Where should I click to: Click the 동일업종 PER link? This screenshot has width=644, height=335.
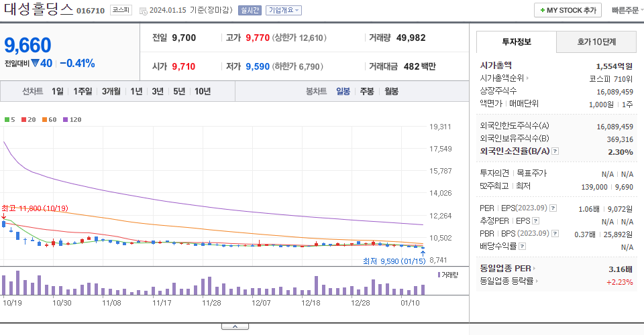pos(505,269)
